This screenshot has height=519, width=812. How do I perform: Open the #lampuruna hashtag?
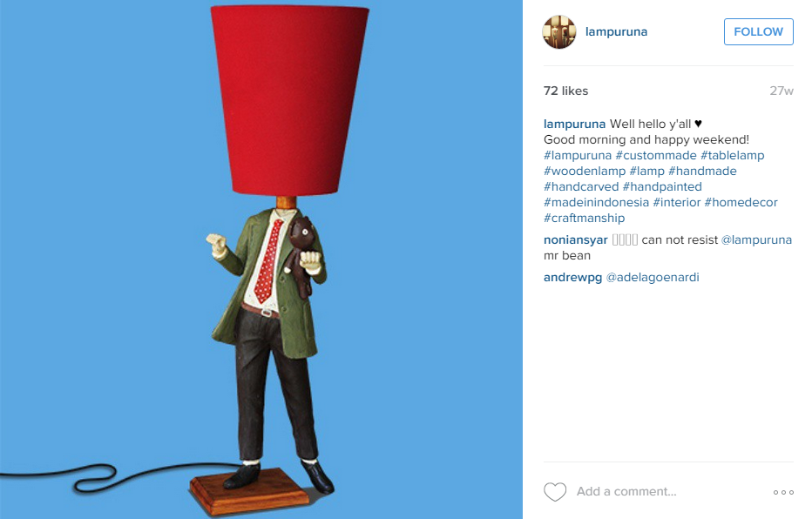pyautogui.click(x=578, y=155)
